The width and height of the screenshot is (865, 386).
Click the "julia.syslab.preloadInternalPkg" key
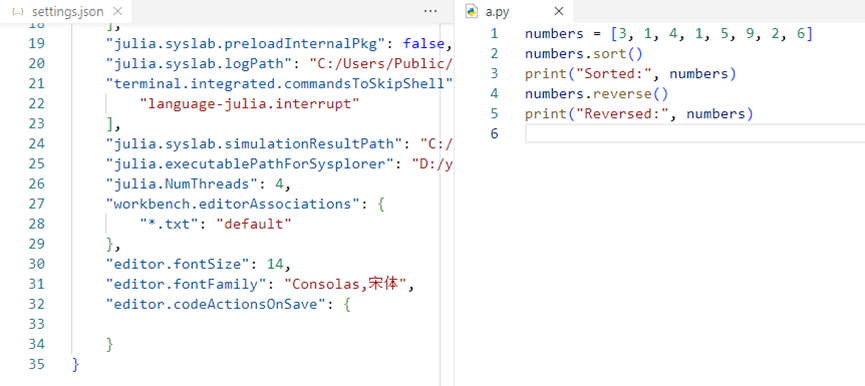(x=250, y=44)
